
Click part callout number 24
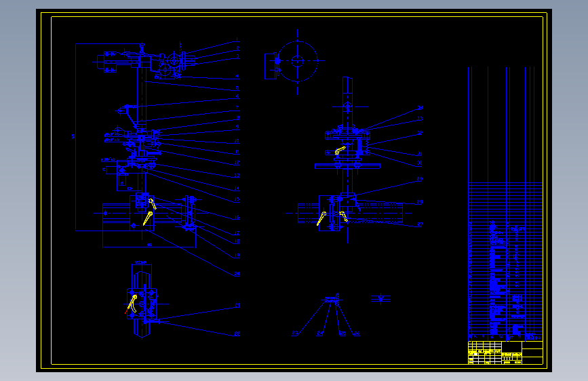pos(319,334)
